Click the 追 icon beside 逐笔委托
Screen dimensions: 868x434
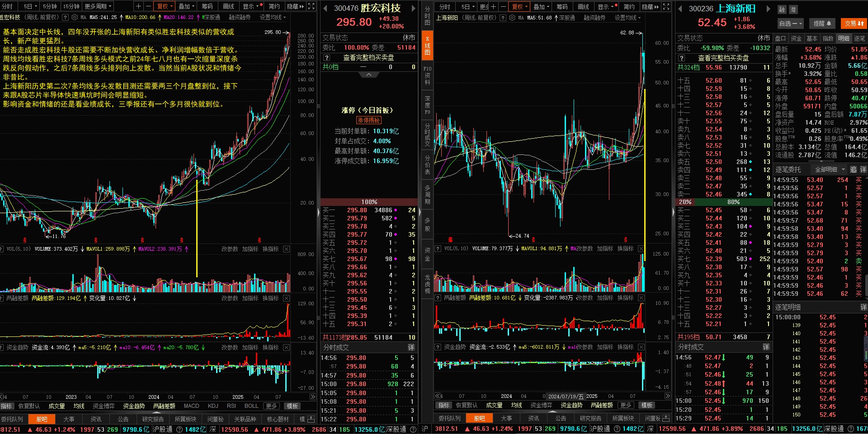853,169
